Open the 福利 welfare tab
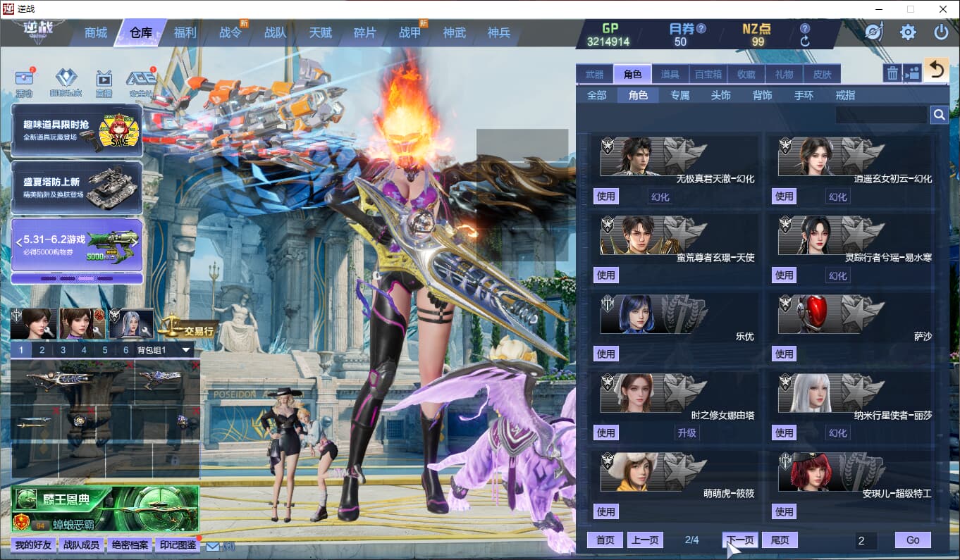 click(185, 32)
